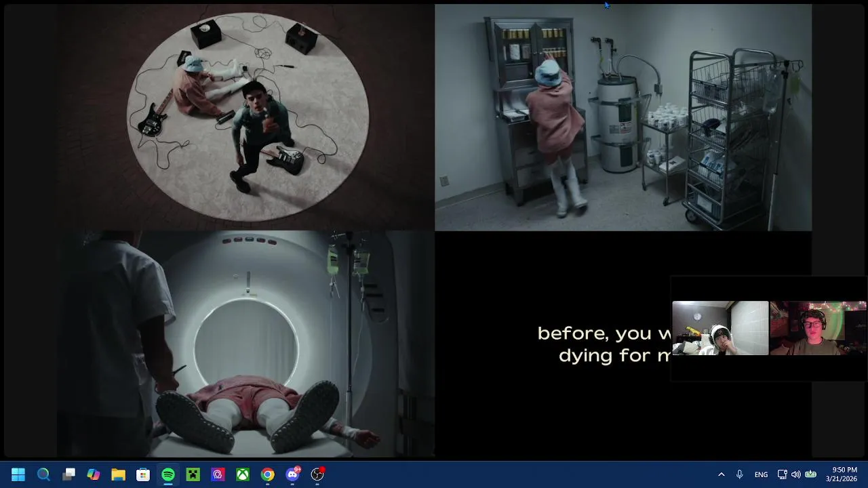The width and height of the screenshot is (868, 488).
Task: Click the volume speaker tray icon
Action: (796, 474)
